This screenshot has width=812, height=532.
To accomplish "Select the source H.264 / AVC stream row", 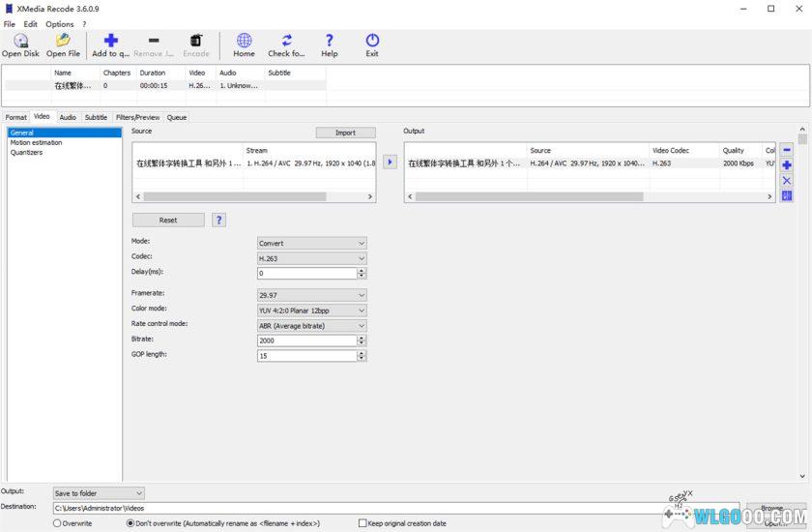I will pos(253,163).
